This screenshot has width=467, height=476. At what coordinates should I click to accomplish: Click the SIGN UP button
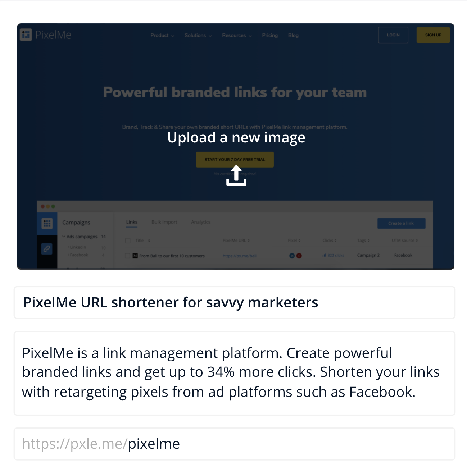[x=433, y=35]
